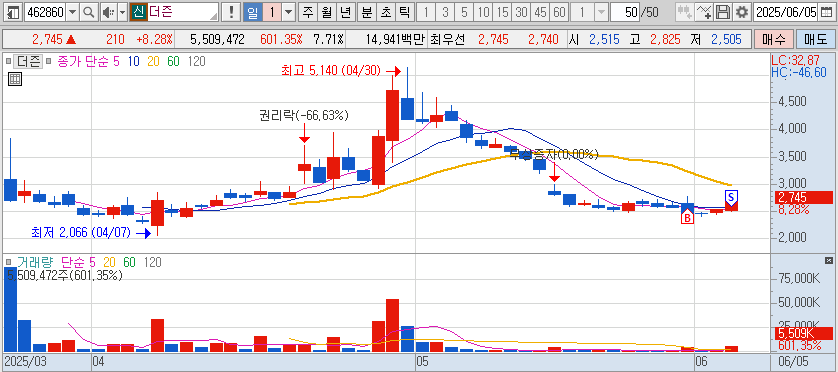
Task: Click the red 5,509K volume tag on the axis
Action: 803,334
